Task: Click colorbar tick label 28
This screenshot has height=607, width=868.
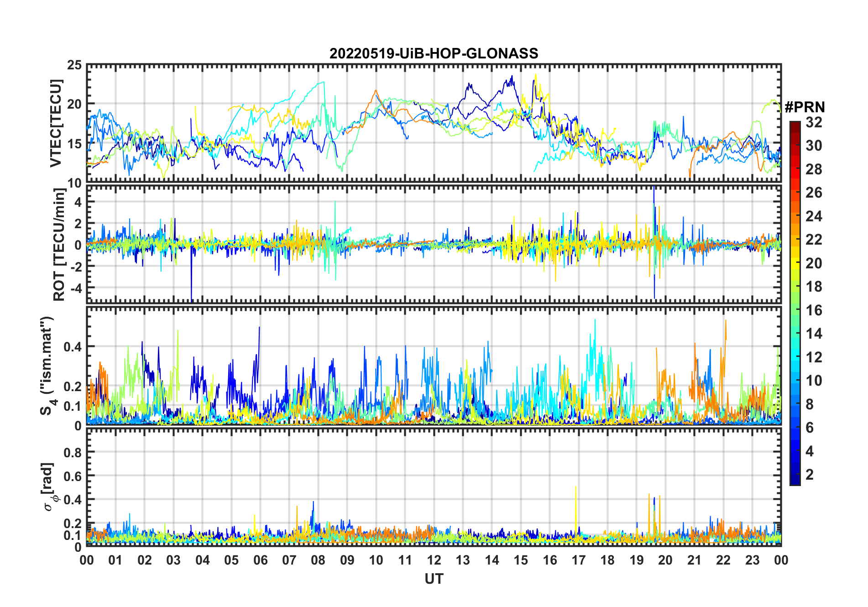Action: click(814, 169)
